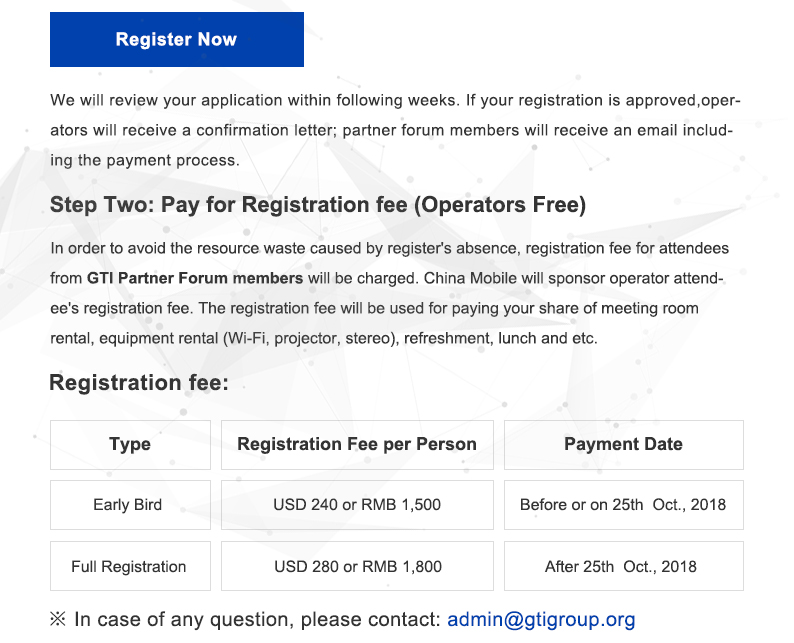Open the admin@gtigroup.org email link
This screenshot has width=794, height=643.
click(x=541, y=619)
